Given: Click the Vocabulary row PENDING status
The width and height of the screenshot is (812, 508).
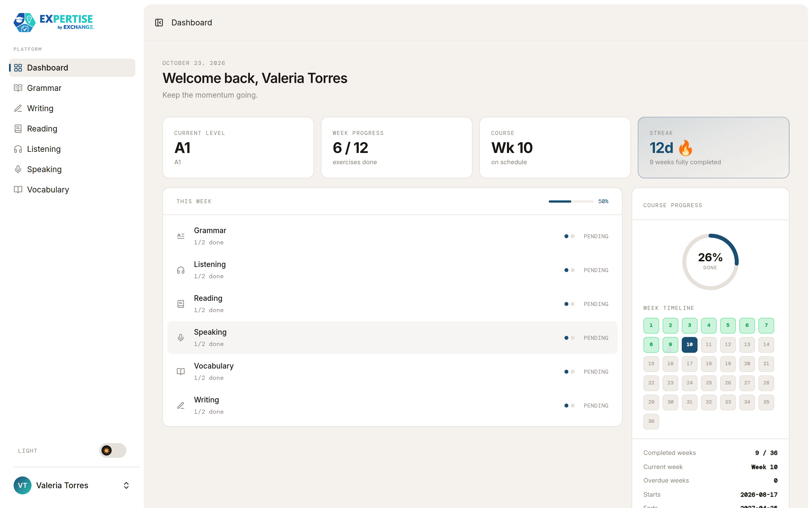Looking at the screenshot, I should pyautogui.click(x=596, y=372).
